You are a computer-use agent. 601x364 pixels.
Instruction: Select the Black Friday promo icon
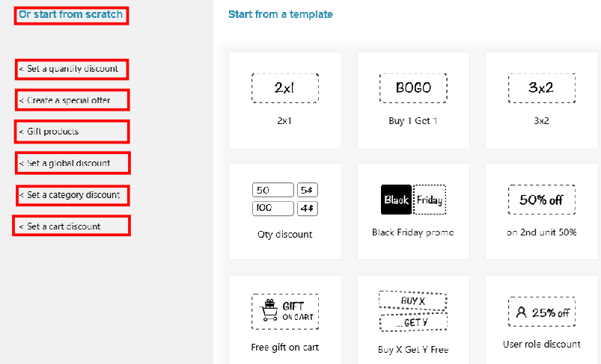(413, 200)
